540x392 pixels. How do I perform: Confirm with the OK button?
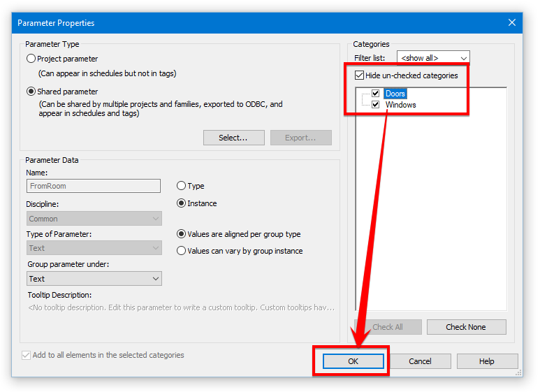353,361
